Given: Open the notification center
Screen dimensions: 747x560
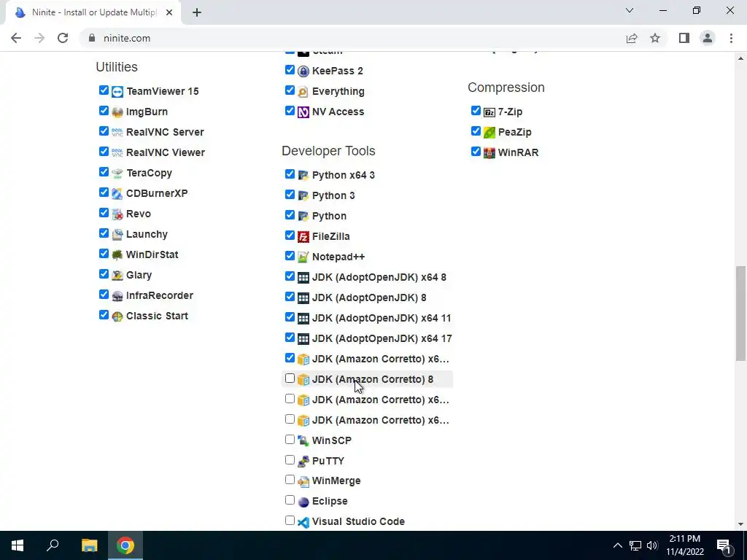Looking at the screenshot, I should [x=724, y=545].
